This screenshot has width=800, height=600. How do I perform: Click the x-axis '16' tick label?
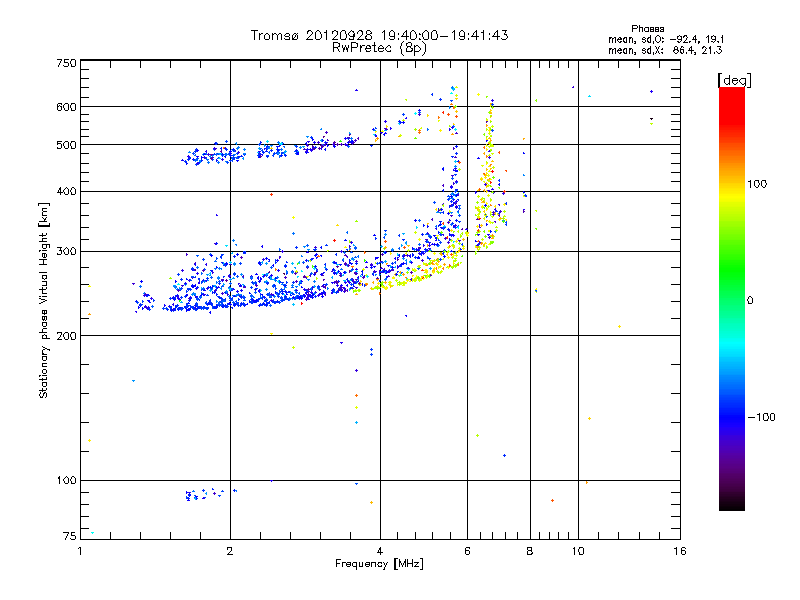click(x=680, y=551)
